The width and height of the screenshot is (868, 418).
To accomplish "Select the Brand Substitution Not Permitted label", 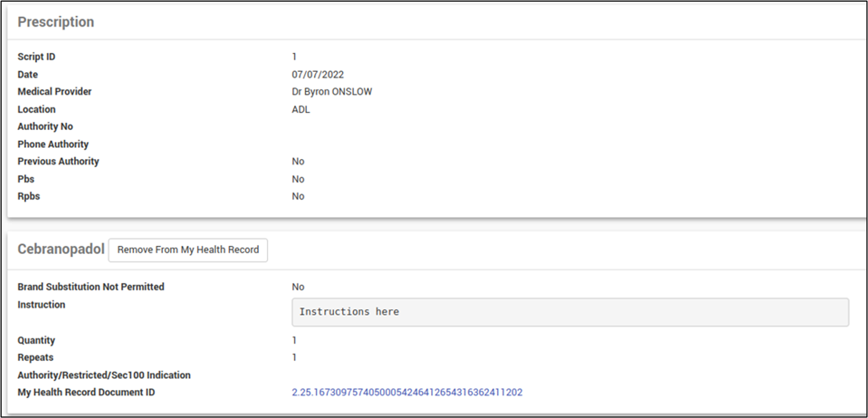I will 91,287.
